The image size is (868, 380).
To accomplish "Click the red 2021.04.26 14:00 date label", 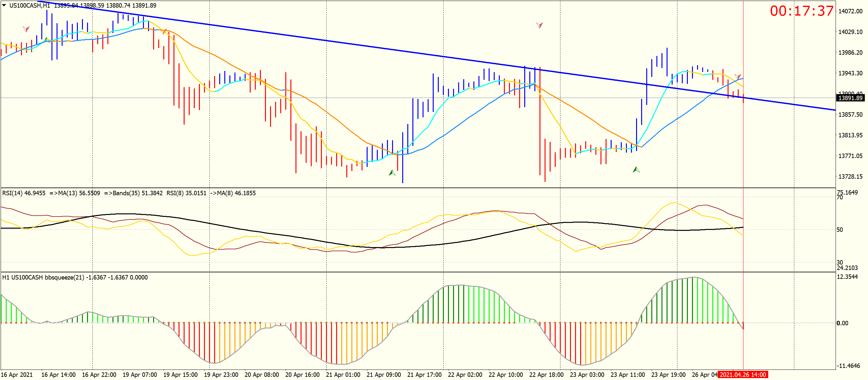I will pos(743,375).
